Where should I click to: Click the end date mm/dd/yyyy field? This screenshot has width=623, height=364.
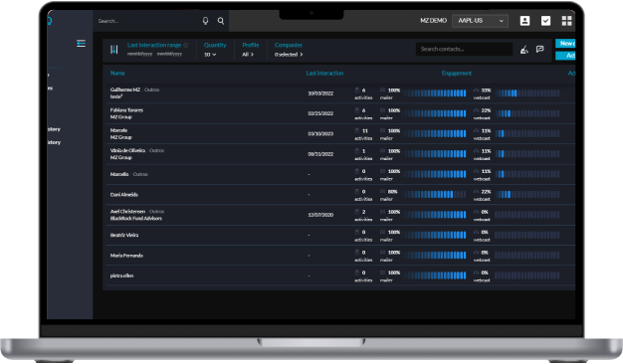tap(169, 54)
